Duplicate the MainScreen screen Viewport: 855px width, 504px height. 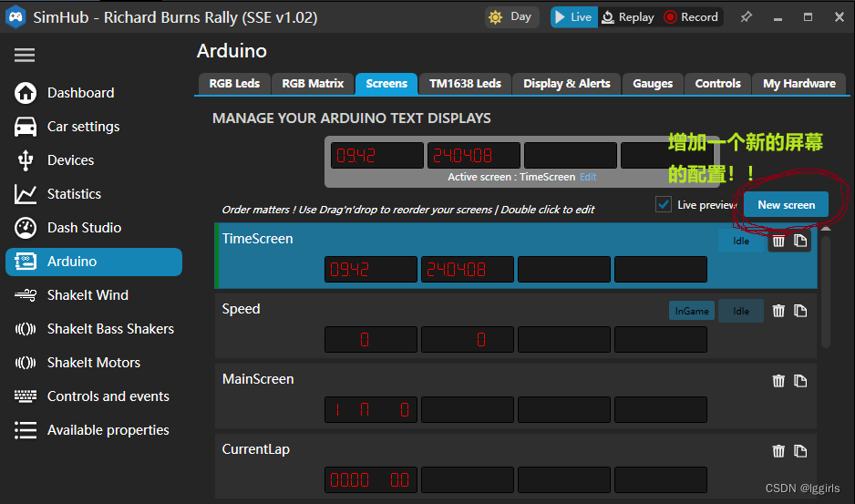pos(800,381)
